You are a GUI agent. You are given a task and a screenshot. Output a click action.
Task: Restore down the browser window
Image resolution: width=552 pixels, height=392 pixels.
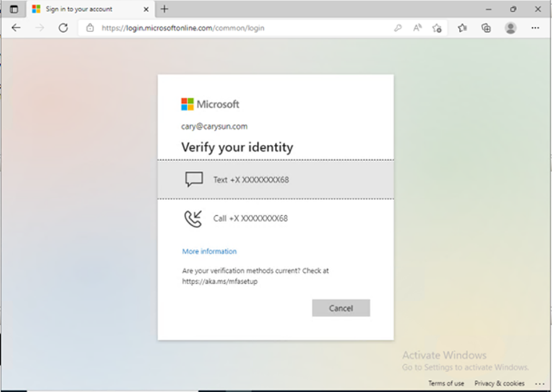(x=513, y=9)
